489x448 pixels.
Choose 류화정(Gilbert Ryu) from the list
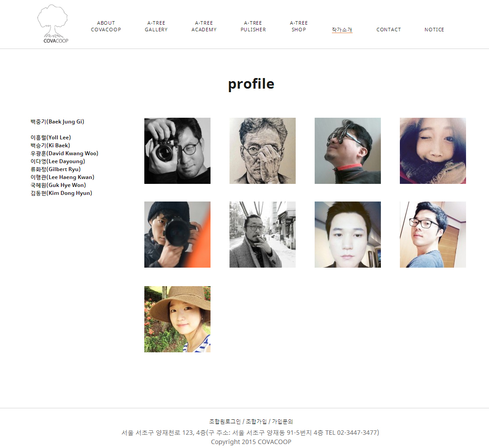click(56, 169)
